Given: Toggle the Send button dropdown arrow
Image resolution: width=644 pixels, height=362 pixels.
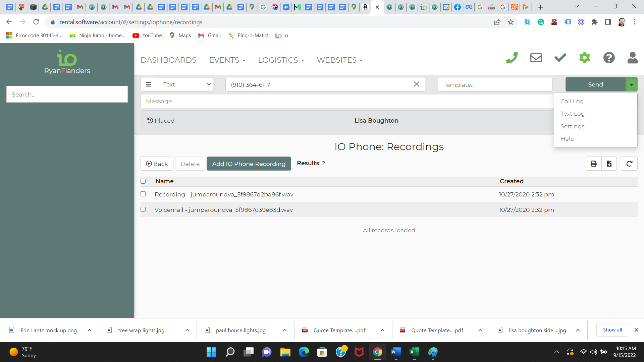Looking at the screenshot, I should tap(632, 85).
